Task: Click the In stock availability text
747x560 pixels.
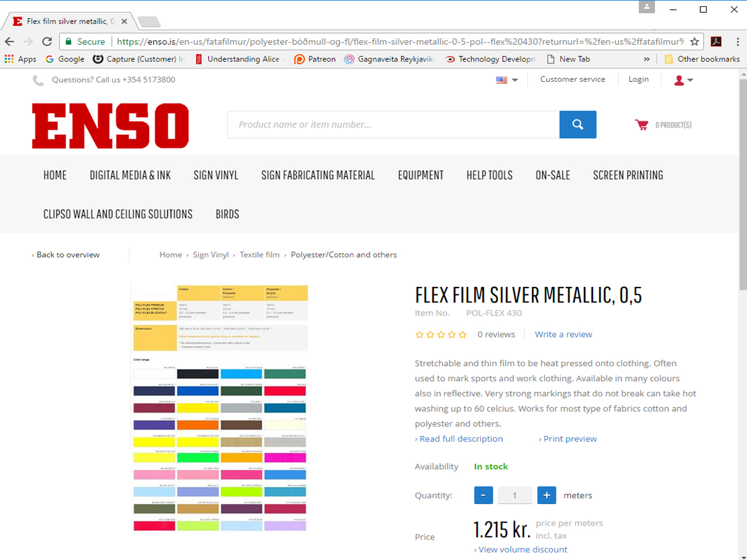Action: (x=491, y=467)
